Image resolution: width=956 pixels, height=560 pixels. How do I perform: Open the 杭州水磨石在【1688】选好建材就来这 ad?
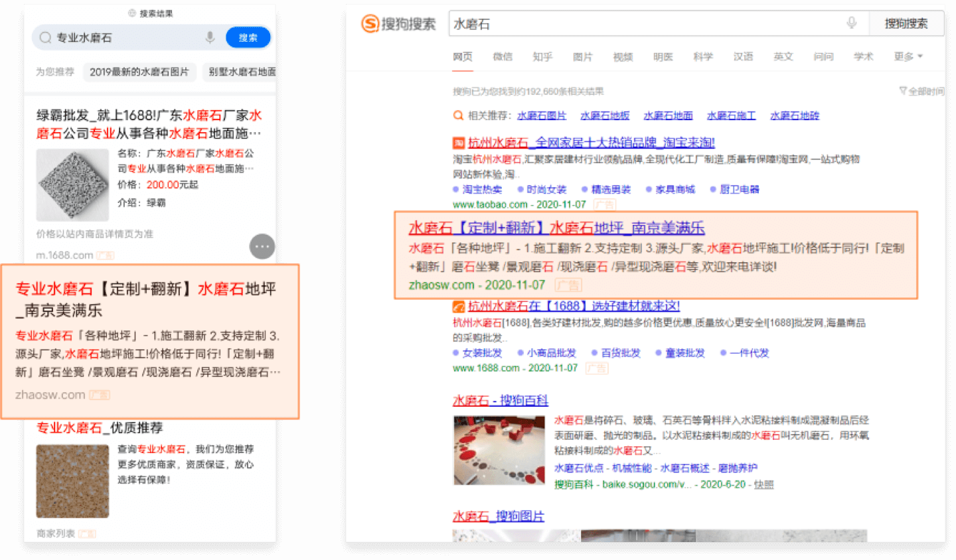(574, 306)
